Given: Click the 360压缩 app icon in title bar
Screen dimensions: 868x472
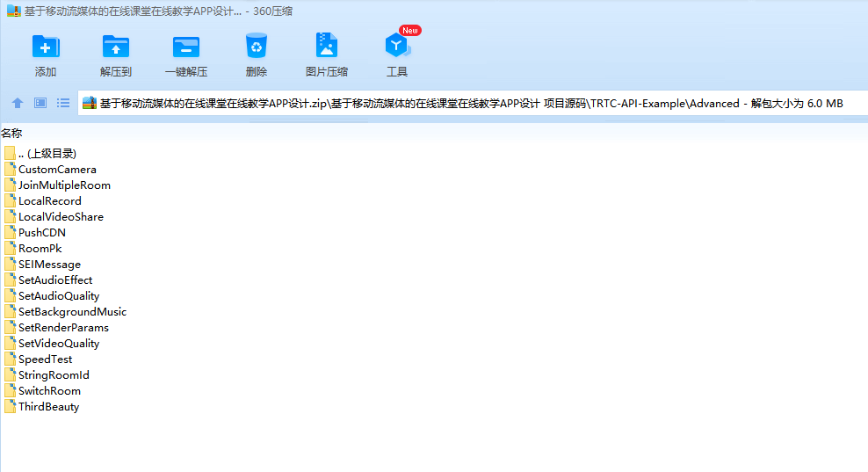Looking at the screenshot, I should (x=14, y=11).
